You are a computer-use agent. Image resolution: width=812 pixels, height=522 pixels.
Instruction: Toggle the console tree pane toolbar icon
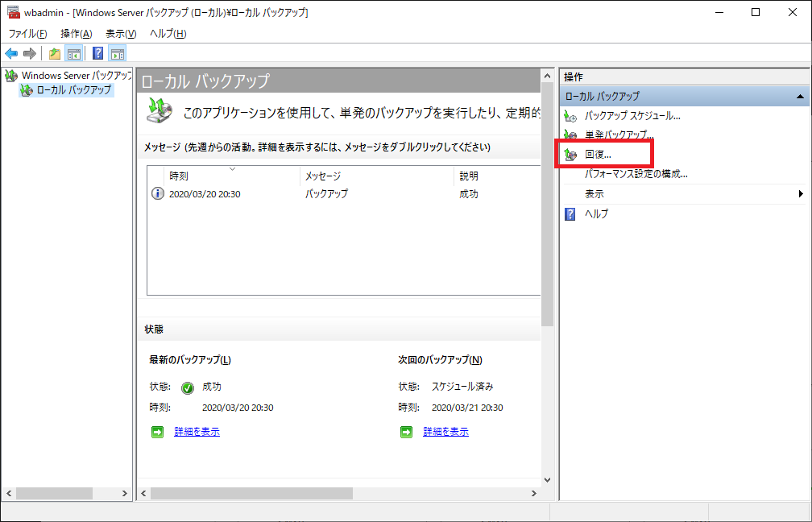click(x=73, y=54)
